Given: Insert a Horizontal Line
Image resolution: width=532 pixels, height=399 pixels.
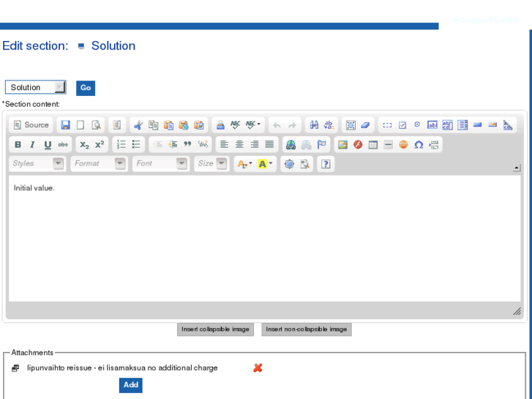Looking at the screenshot, I should click(x=388, y=145).
